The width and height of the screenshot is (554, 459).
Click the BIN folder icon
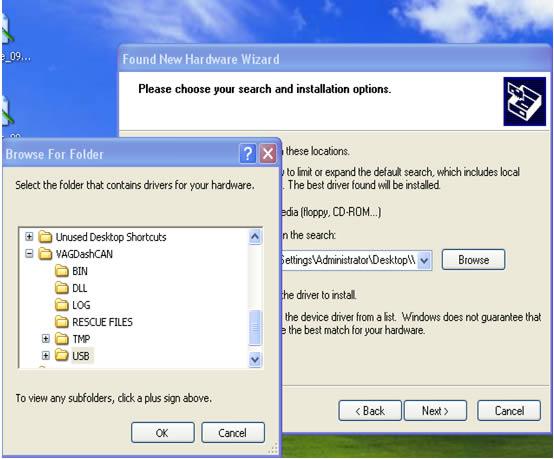pos(62,271)
